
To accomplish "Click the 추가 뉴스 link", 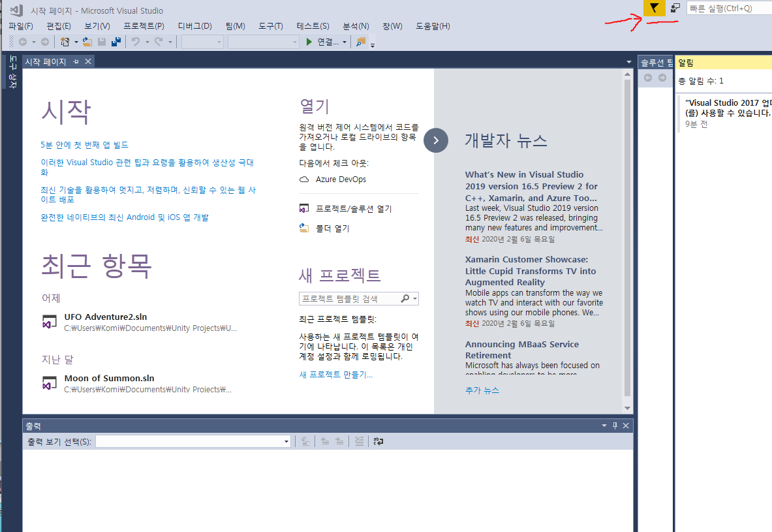I will tap(482, 390).
